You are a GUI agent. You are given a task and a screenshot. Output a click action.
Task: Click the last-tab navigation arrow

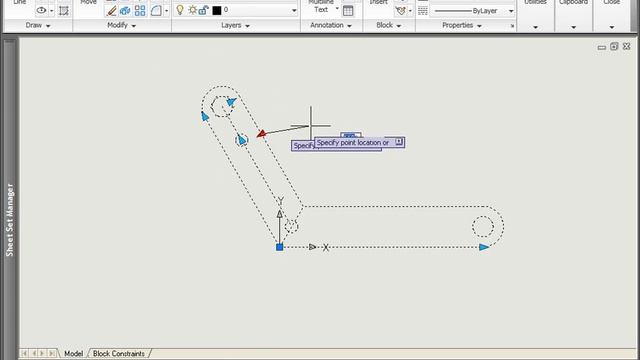pos(52,353)
